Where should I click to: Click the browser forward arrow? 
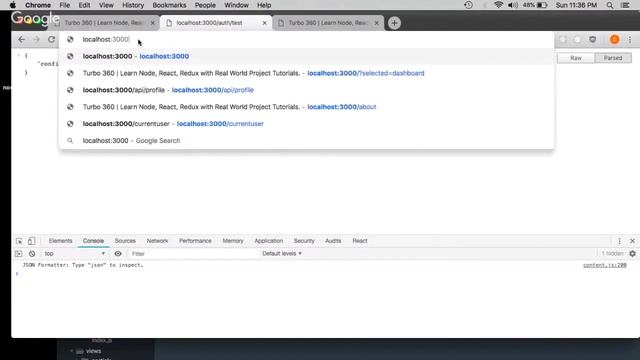coord(36,39)
